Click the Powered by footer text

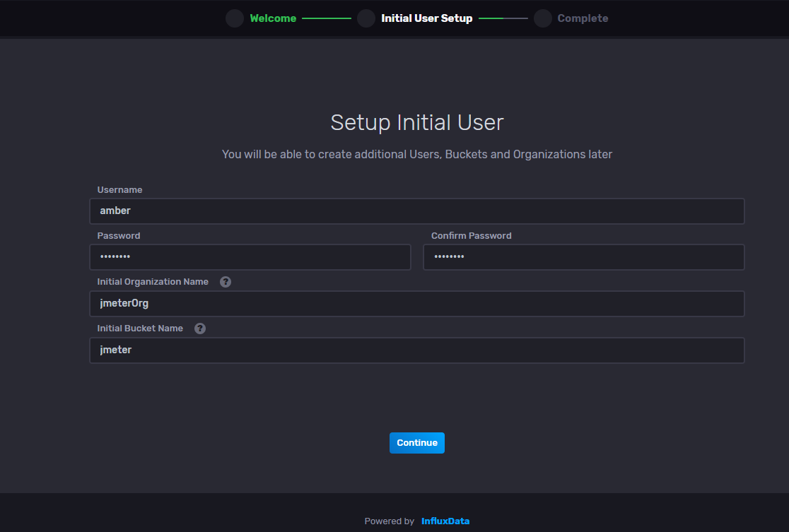point(389,521)
